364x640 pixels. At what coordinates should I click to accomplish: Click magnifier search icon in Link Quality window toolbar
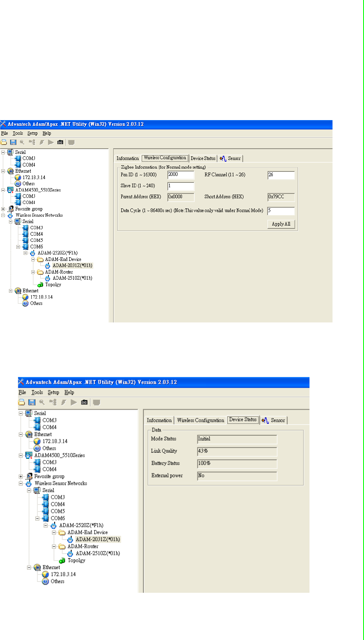(x=42, y=402)
